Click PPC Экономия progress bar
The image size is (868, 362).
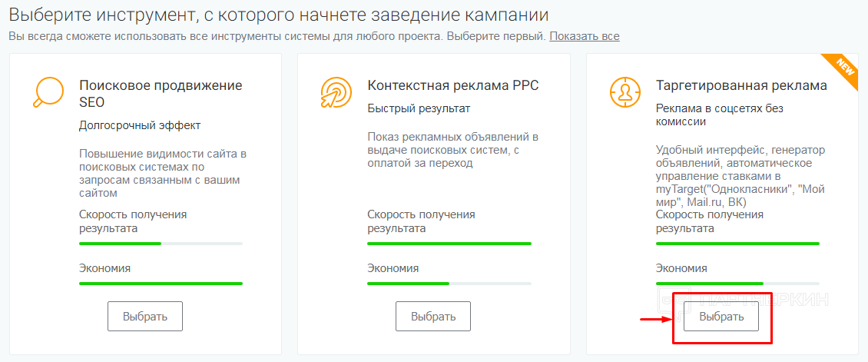(x=449, y=283)
